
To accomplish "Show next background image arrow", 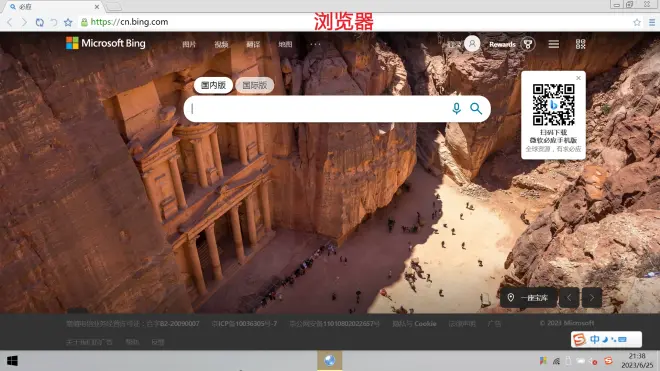I will click(592, 298).
